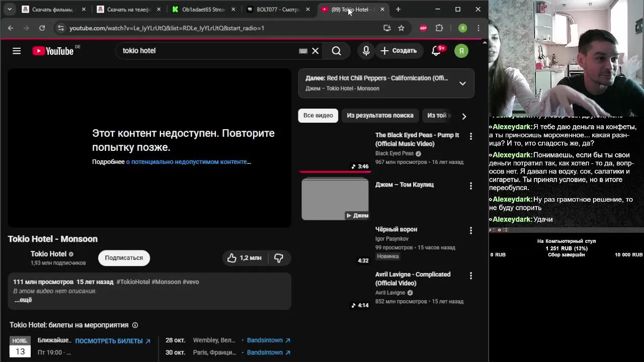Click the unavailable video player area
Viewport: 644px width, 362px height.
(x=149, y=148)
